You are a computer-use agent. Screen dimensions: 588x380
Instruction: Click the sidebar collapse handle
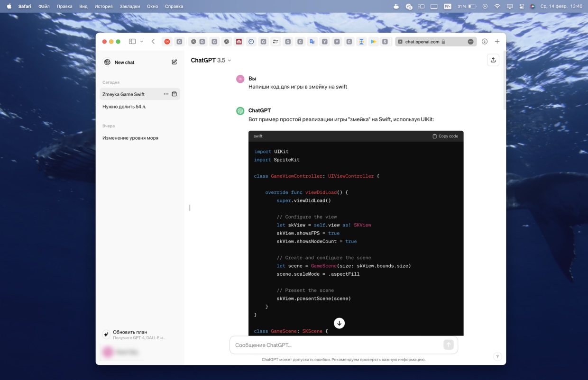[x=190, y=208]
